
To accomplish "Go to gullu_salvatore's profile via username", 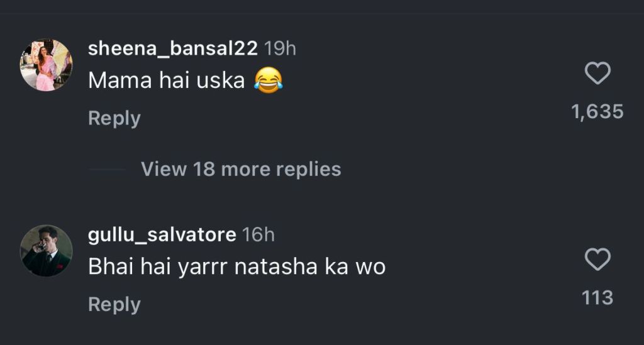I will pyautogui.click(x=162, y=234).
